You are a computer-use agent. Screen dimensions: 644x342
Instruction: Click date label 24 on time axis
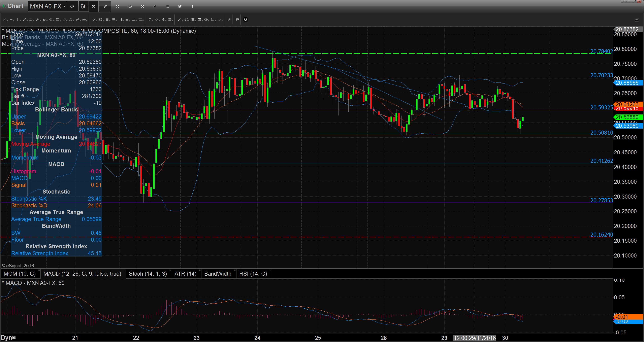pos(257,338)
